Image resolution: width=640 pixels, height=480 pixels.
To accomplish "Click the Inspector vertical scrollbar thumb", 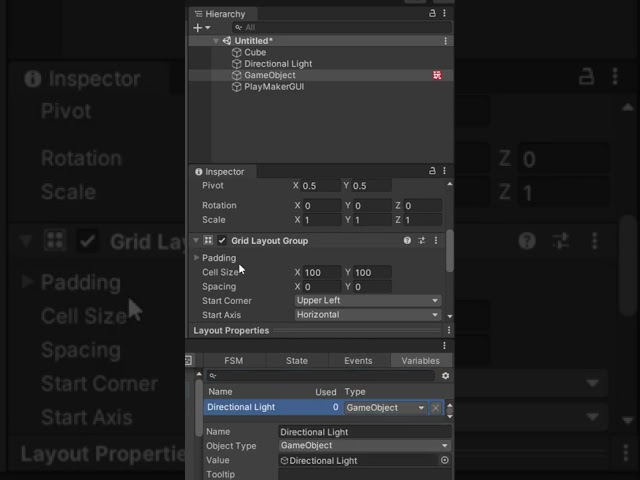I will coord(449,251).
